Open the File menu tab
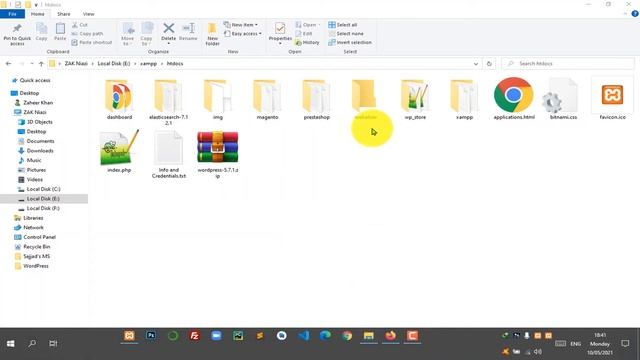The image size is (640, 360). click(x=13, y=14)
